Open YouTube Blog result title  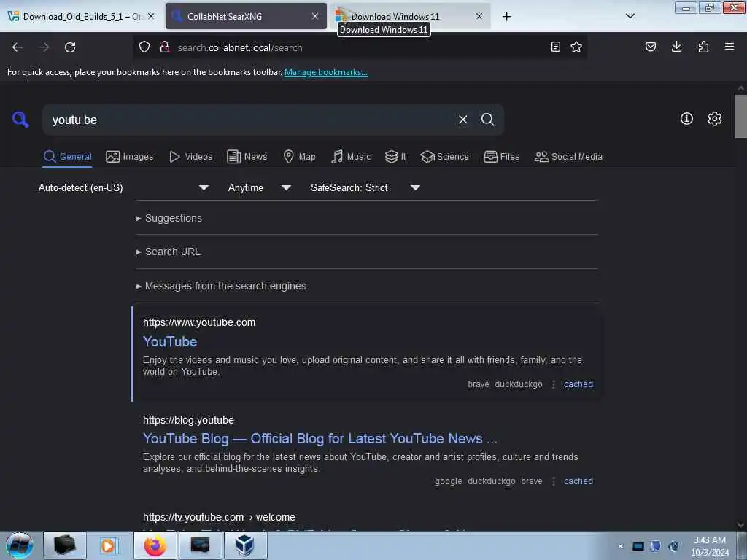coord(320,438)
